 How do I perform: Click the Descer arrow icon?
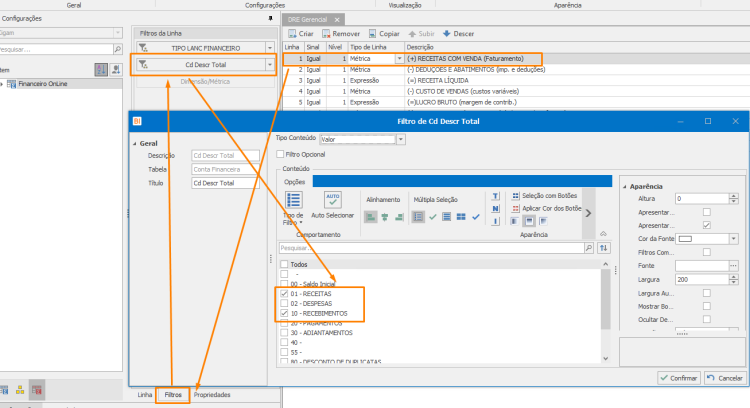(x=447, y=33)
